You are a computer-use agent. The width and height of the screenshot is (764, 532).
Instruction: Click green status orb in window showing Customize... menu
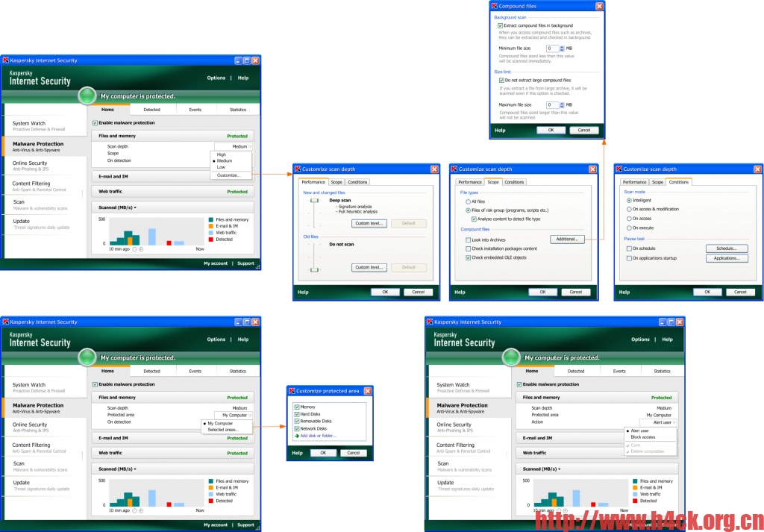(x=87, y=96)
